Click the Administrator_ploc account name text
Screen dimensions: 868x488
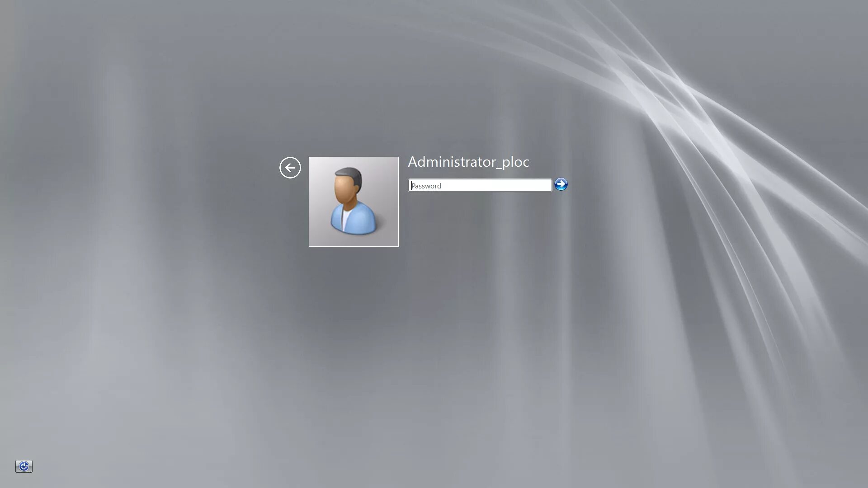[x=468, y=162]
